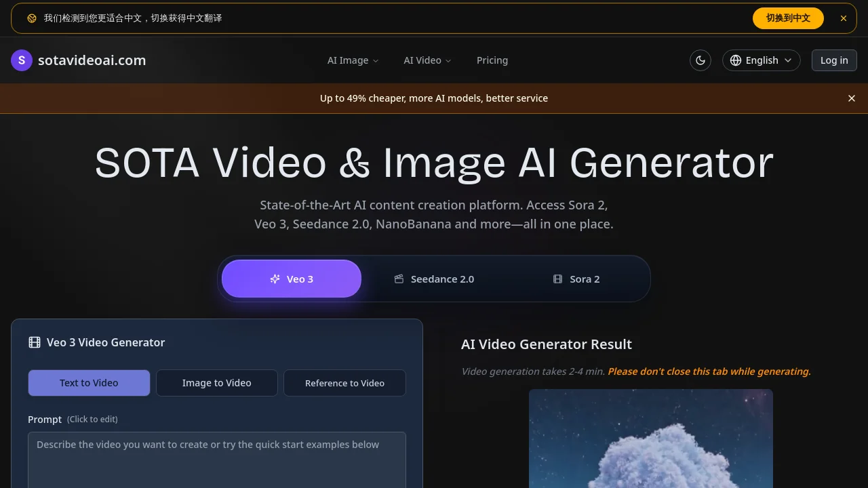The image size is (868, 488).
Task: Switch to Text to Video mode
Action: (x=89, y=383)
